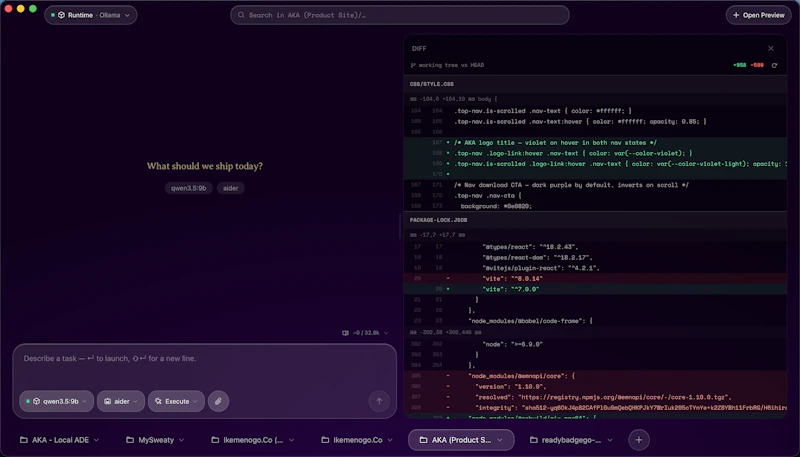Image resolution: width=800 pixels, height=457 pixels.
Task: Click the green +958 additions count
Action: click(739, 65)
